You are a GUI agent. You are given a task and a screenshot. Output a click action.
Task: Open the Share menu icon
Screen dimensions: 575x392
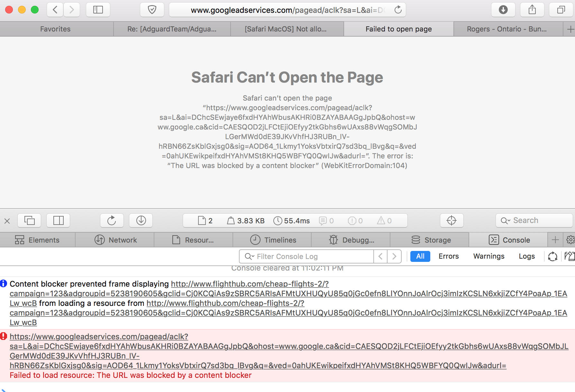click(532, 10)
